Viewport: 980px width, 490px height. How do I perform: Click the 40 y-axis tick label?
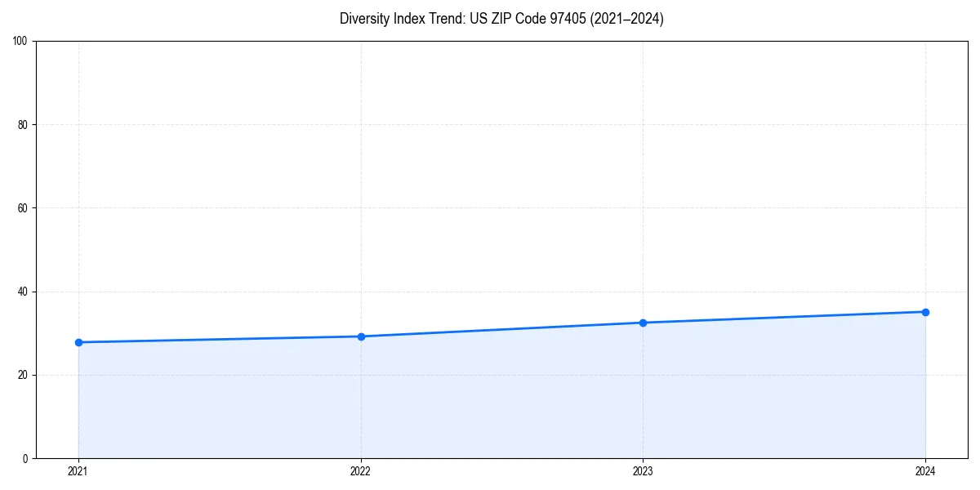tap(23, 292)
